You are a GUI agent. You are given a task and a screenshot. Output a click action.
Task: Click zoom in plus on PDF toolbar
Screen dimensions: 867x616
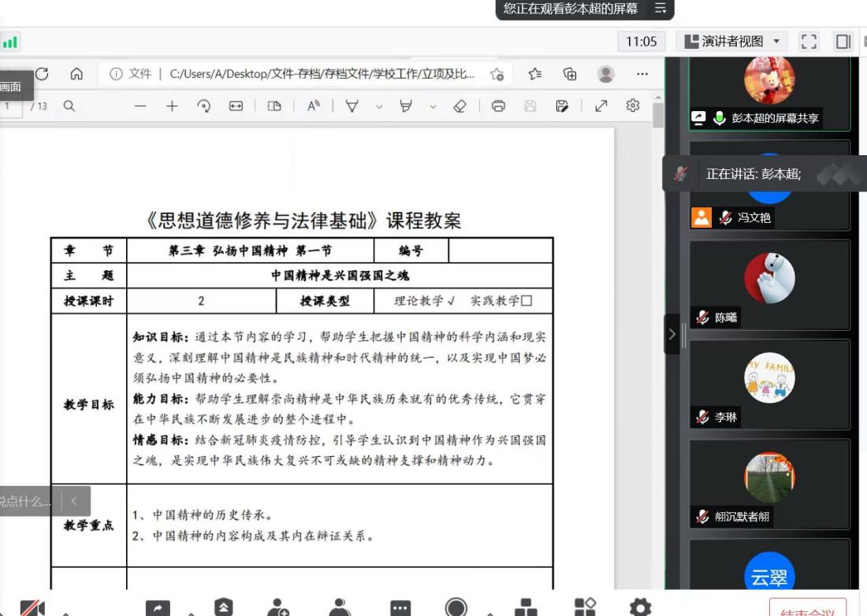(x=172, y=106)
